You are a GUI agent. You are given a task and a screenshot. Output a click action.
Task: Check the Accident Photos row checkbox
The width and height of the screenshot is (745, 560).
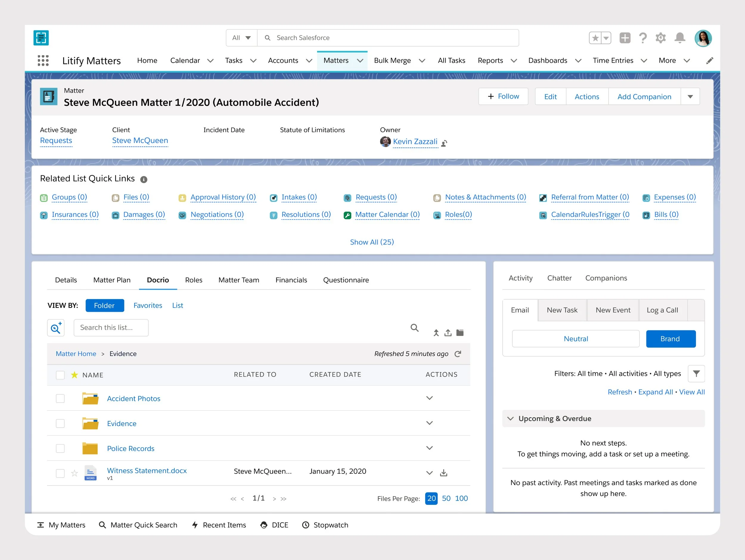click(x=60, y=398)
